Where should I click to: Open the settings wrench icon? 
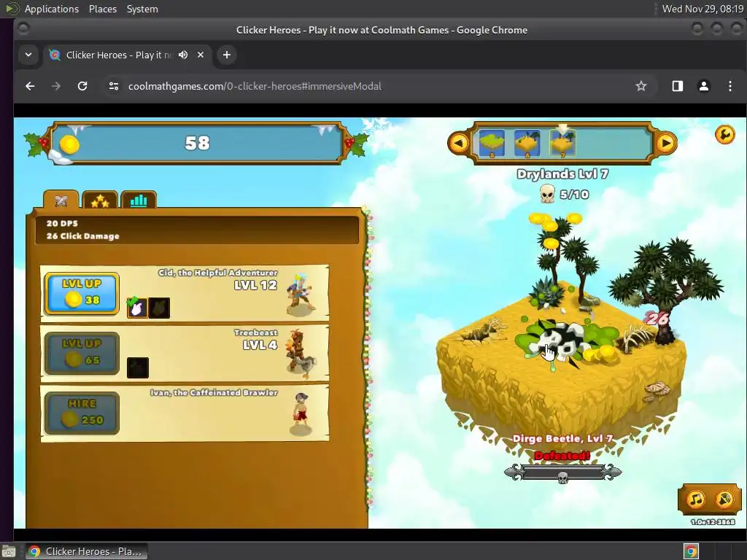724,135
